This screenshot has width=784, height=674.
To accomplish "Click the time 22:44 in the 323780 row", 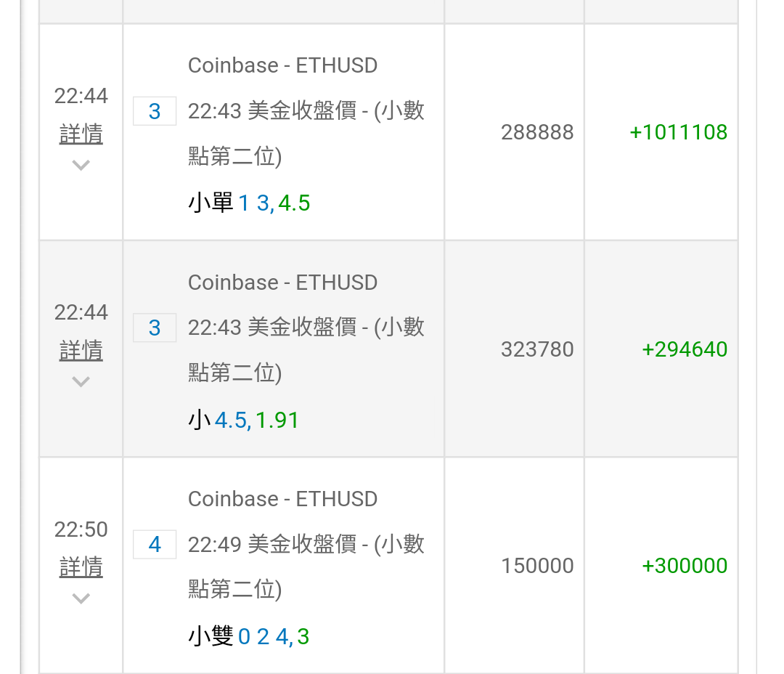I will pyautogui.click(x=81, y=313).
